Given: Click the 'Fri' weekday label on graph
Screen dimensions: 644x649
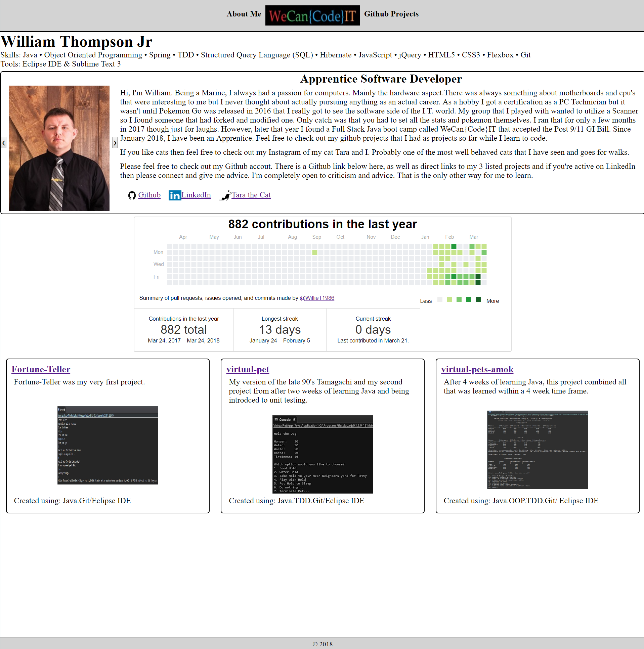Looking at the screenshot, I should click(156, 277).
